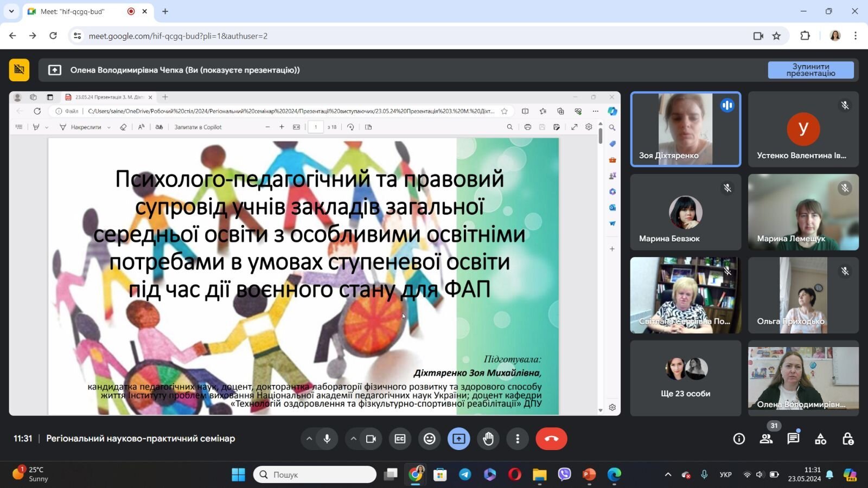This screenshot has width=868, height=488.
Task: Expand audio settings chevron beside microphone
Action: coord(309,439)
